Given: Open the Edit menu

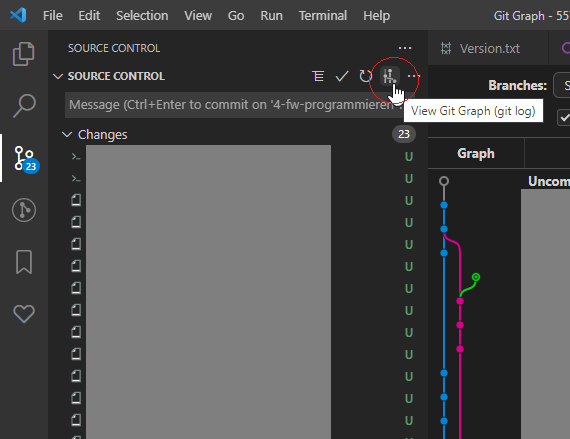Looking at the screenshot, I should (89, 16).
